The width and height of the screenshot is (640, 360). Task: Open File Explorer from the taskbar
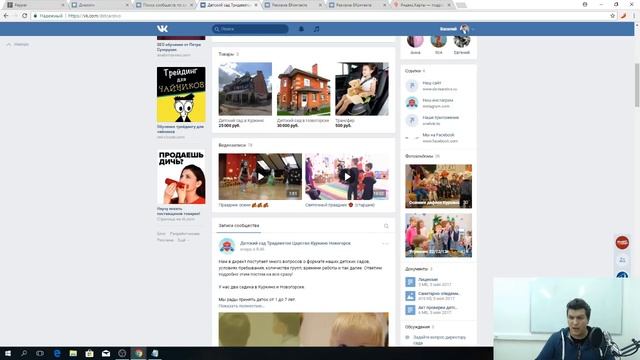73,353
